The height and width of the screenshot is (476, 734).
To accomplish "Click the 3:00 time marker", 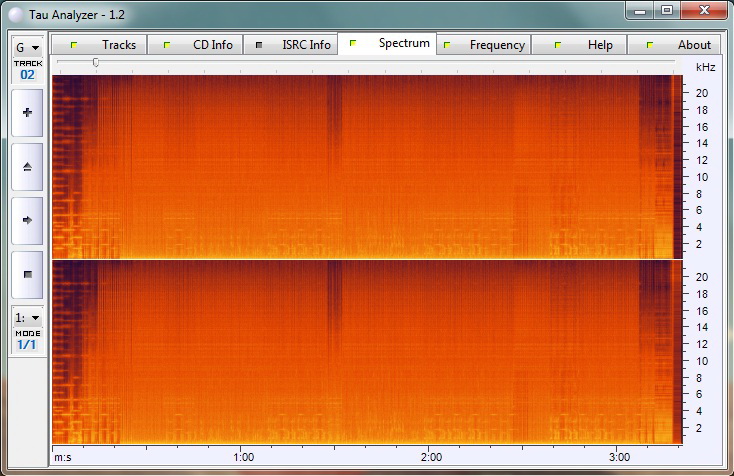I will point(619,457).
